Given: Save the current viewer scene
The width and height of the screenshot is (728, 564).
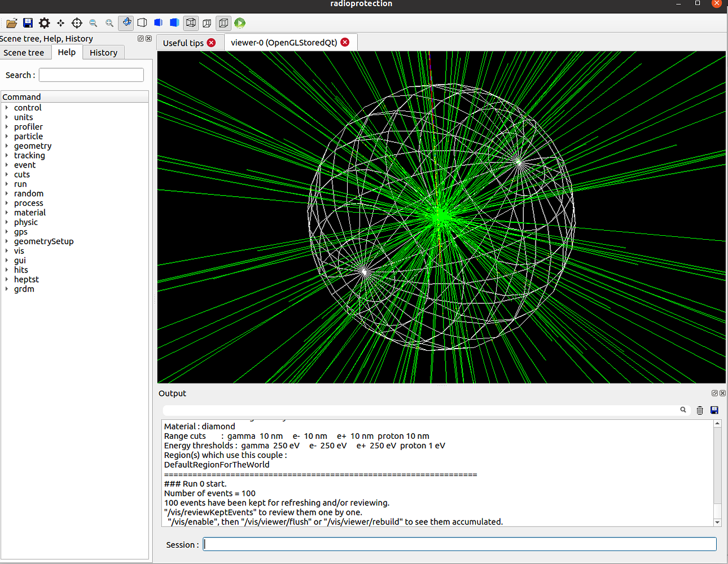Looking at the screenshot, I should click(x=28, y=23).
